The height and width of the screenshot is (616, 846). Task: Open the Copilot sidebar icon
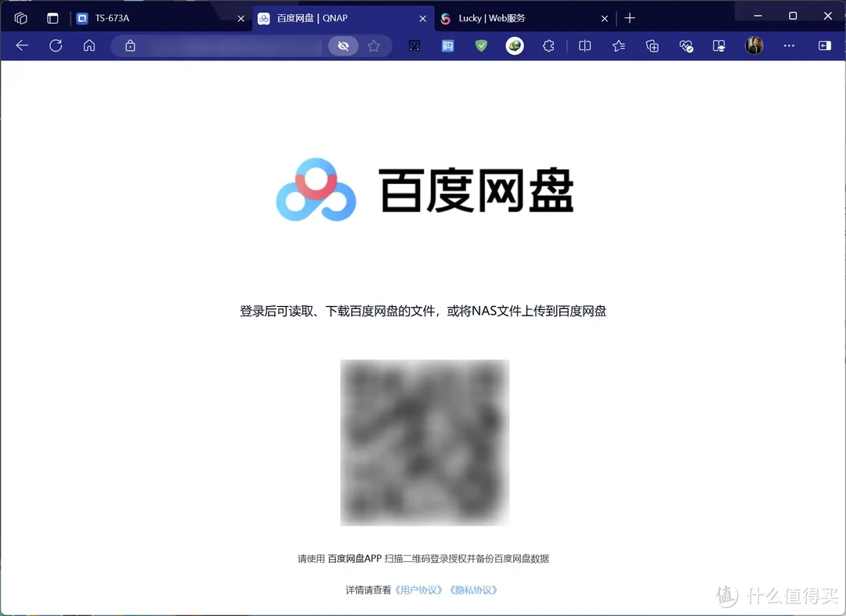click(x=824, y=45)
